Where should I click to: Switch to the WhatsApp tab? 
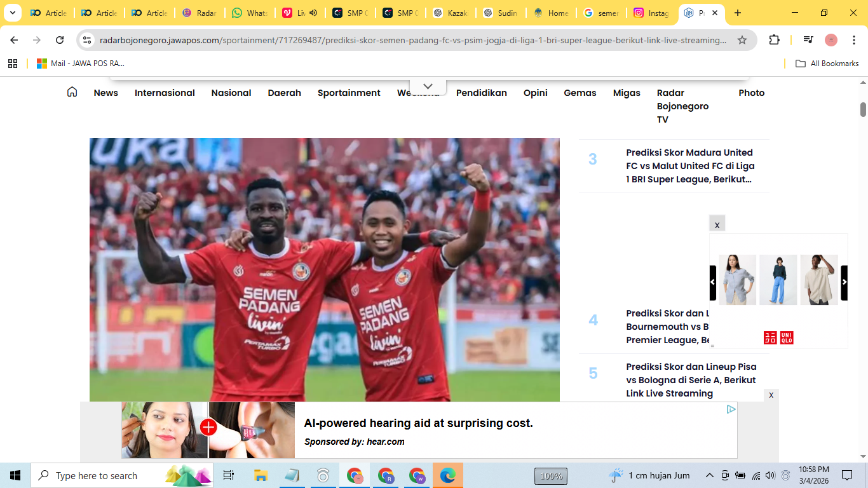pos(250,13)
